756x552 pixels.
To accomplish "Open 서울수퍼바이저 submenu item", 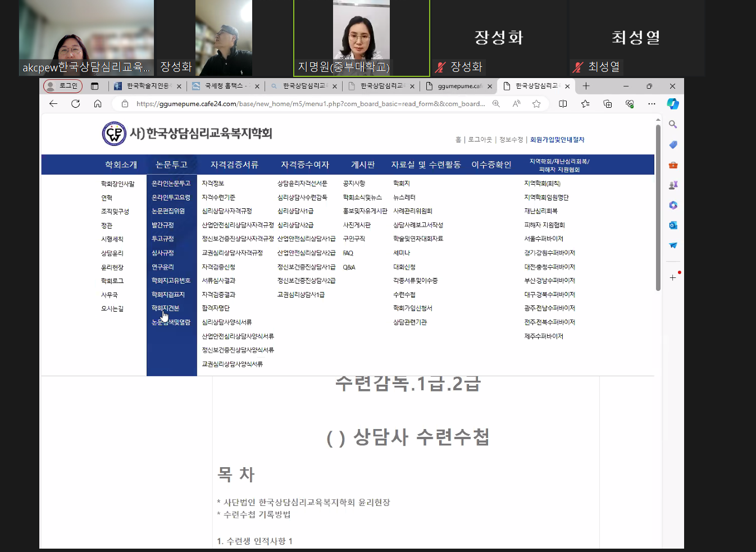I will pyautogui.click(x=544, y=239).
